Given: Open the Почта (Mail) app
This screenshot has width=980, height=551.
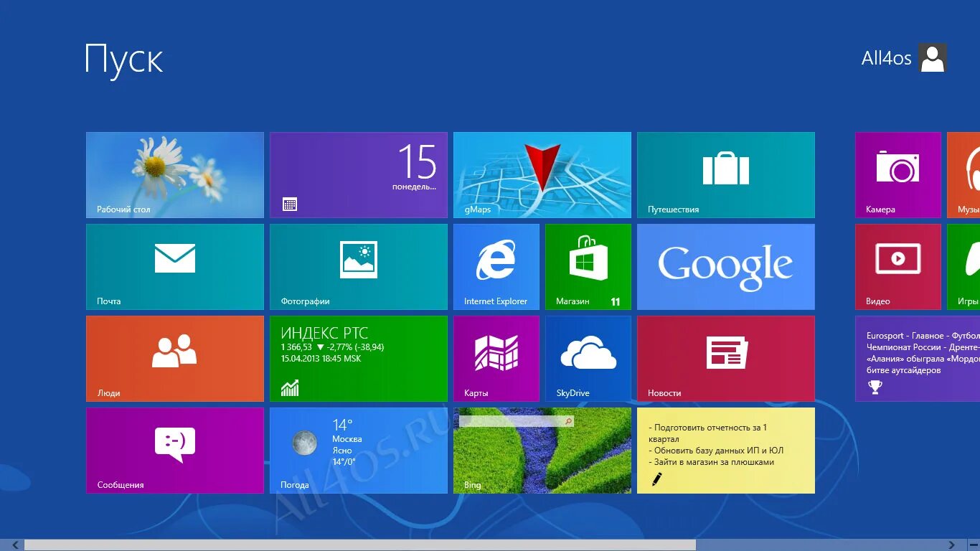Looking at the screenshot, I should 174,266.
